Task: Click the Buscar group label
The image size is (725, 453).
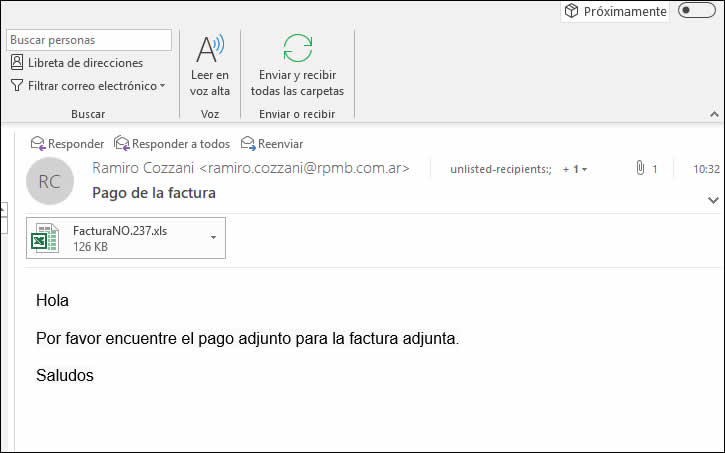Action: coord(88,114)
